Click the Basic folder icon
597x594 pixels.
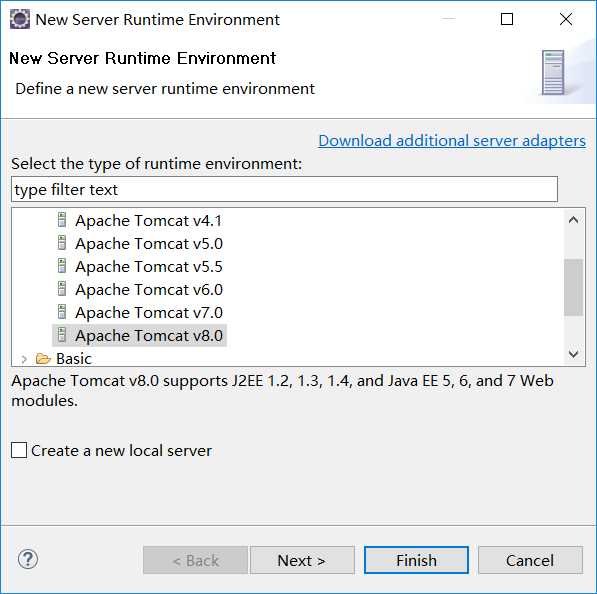(x=43, y=359)
